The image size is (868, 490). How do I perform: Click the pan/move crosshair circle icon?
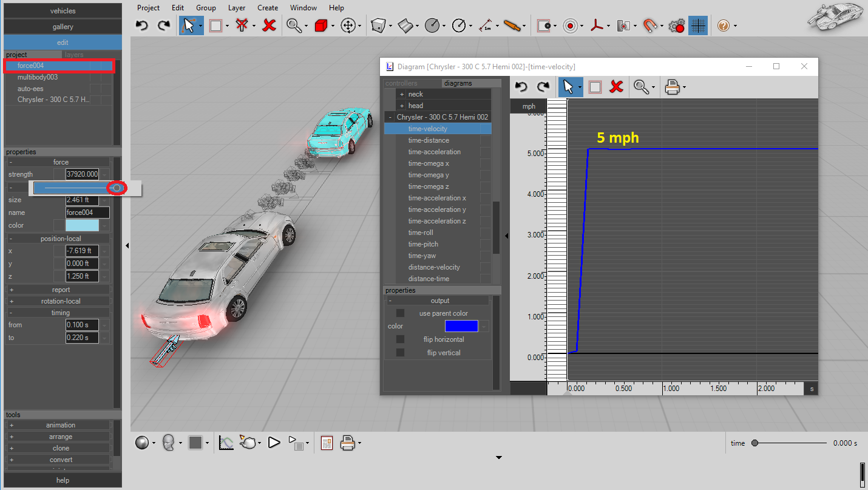[x=348, y=26]
